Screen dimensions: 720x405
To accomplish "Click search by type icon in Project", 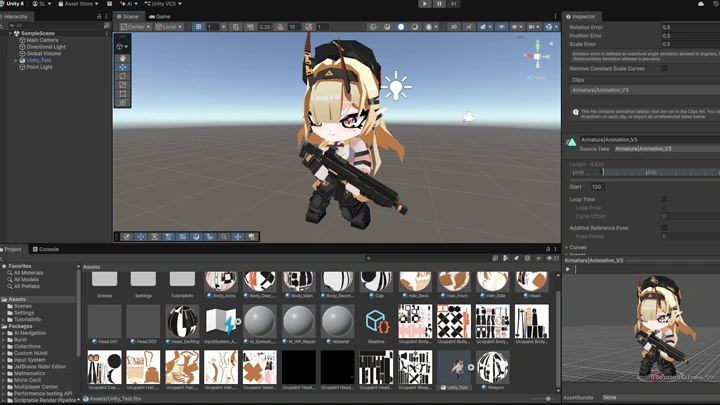I will (506, 258).
